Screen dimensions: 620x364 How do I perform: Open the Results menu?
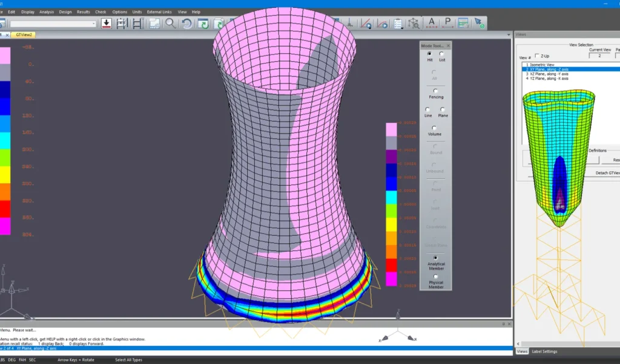(x=84, y=11)
